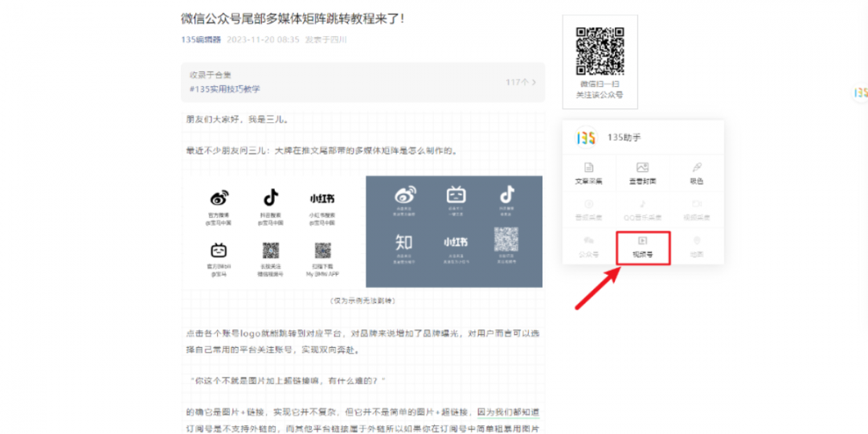This screenshot has width=868, height=434.
Task: Click QR code above 长按关注 微信视频号
Action: pyautogui.click(x=271, y=250)
